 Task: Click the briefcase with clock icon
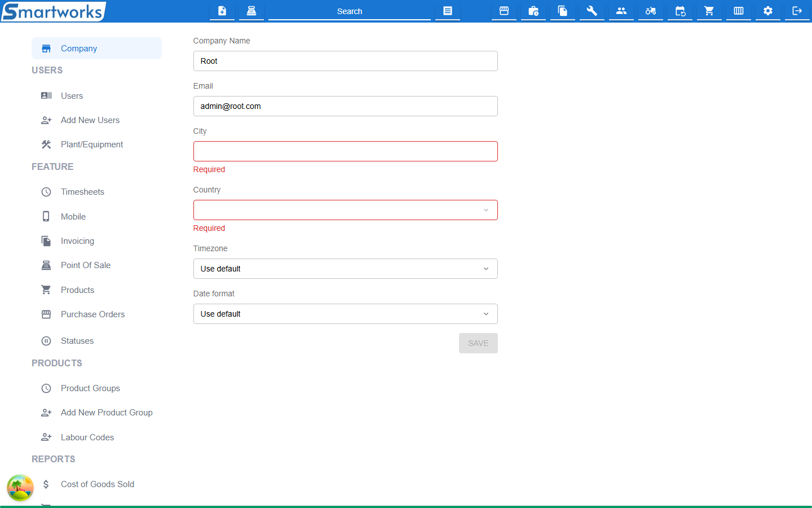[533, 11]
